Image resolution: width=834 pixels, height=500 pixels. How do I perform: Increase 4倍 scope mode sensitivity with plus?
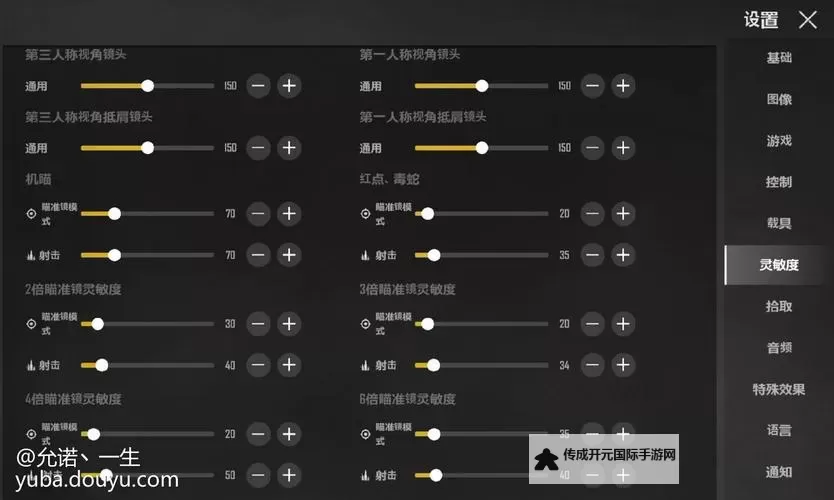289,434
